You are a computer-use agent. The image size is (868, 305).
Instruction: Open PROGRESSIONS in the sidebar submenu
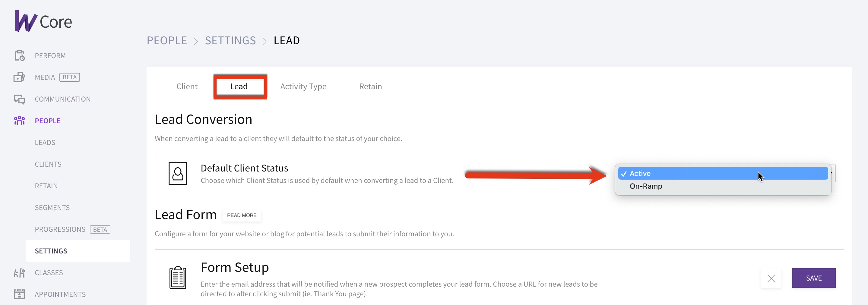[x=60, y=229]
